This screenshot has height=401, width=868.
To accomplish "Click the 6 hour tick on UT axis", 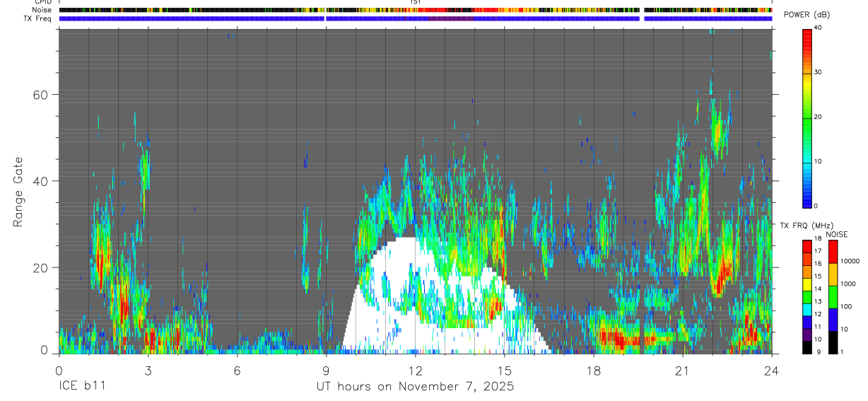I will coord(237,370).
